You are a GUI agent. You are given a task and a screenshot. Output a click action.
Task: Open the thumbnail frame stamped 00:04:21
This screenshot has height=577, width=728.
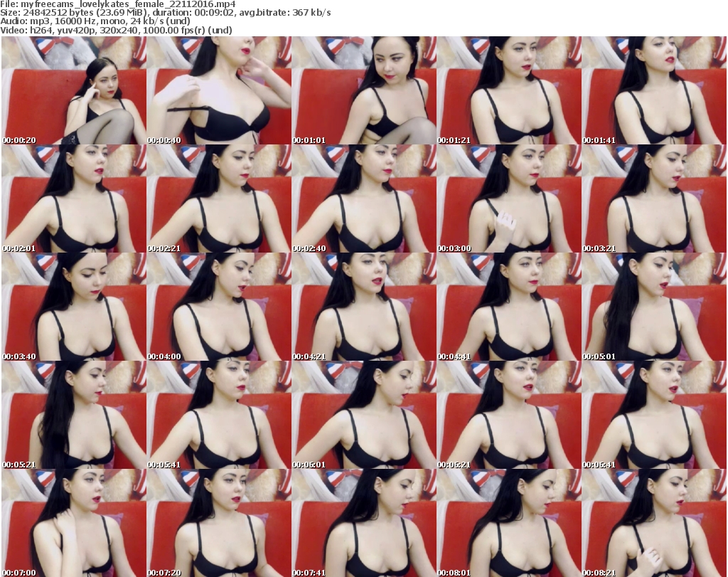pyautogui.click(x=363, y=307)
